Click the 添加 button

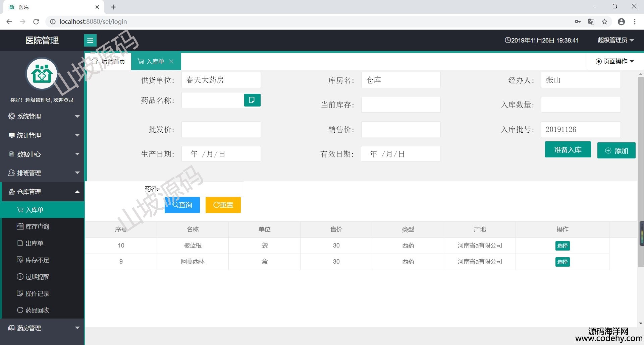tap(616, 151)
